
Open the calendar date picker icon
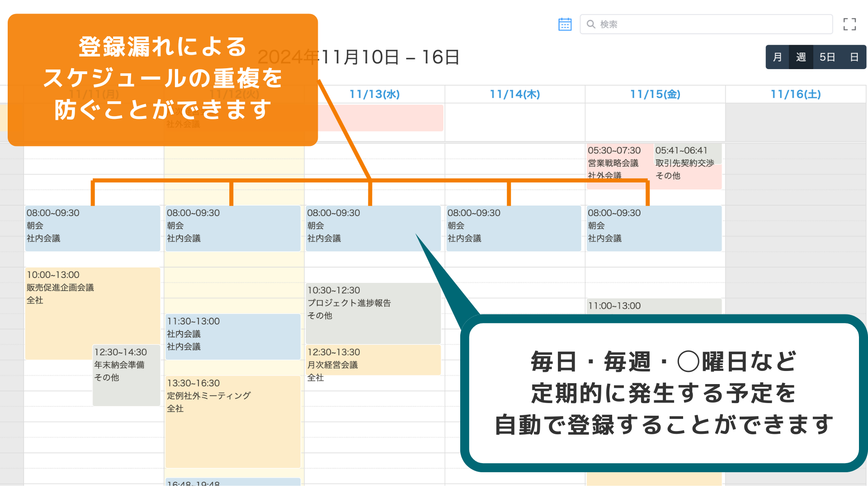(x=565, y=24)
